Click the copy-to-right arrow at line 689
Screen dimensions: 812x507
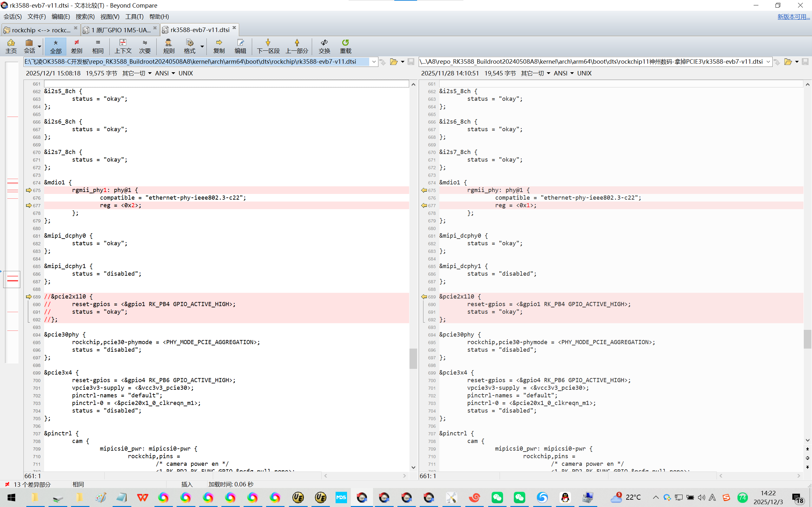pyautogui.click(x=29, y=297)
